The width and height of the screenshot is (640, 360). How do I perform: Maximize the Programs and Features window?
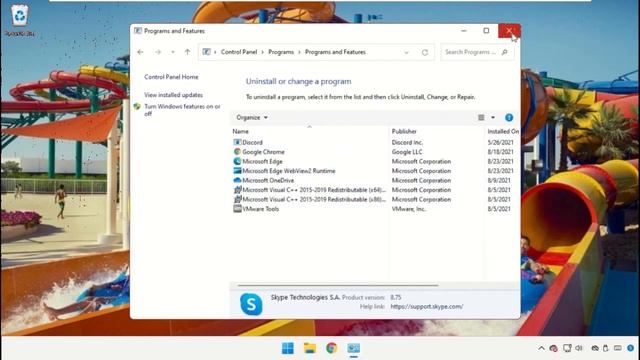486,31
